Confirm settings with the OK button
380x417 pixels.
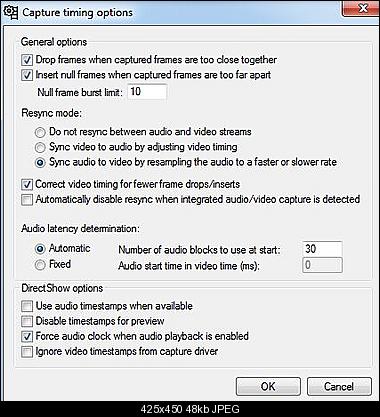(x=268, y=387)
